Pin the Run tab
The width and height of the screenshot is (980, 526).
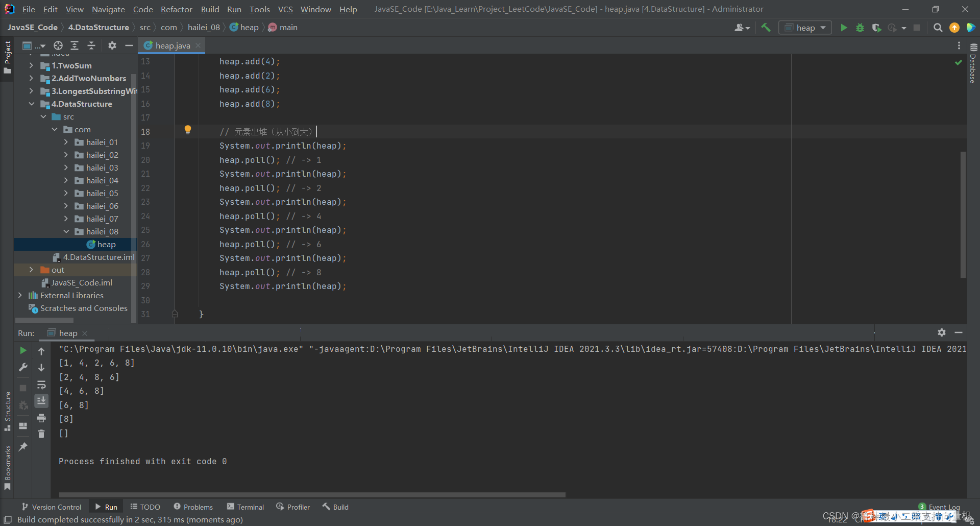pos(23,447)
